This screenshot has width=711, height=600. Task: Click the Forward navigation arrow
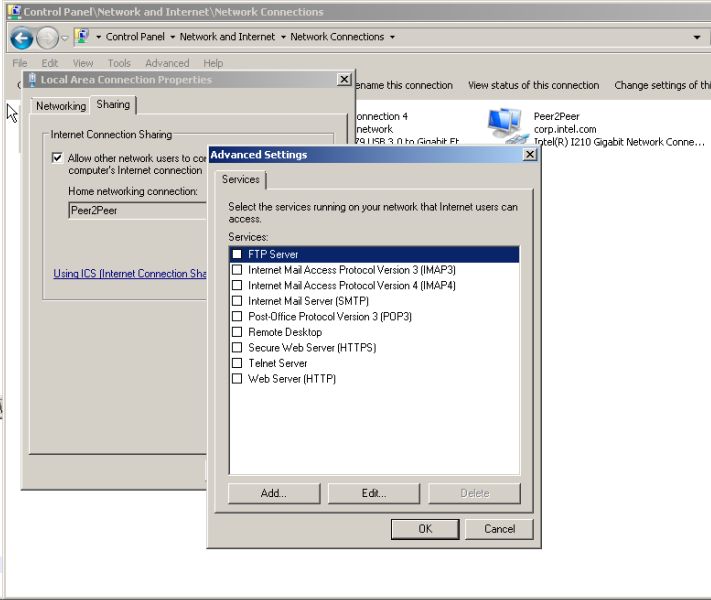pyautogui.click(x=47, y=38)
